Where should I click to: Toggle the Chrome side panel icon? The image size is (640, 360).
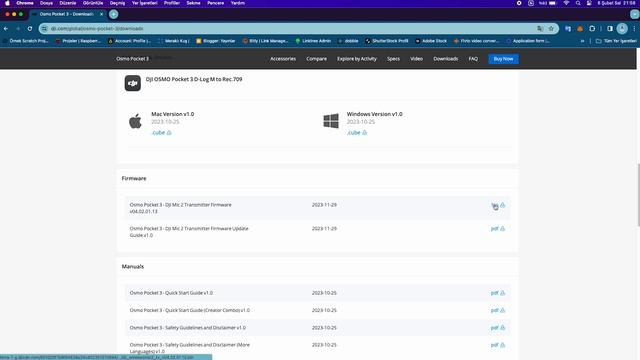610,29
